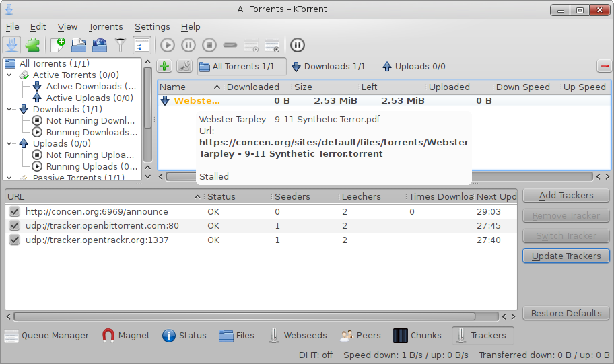Click the remove torrent minus toolbar icon
The width and height of the screenshot is (614, 364).
(230, 45)
